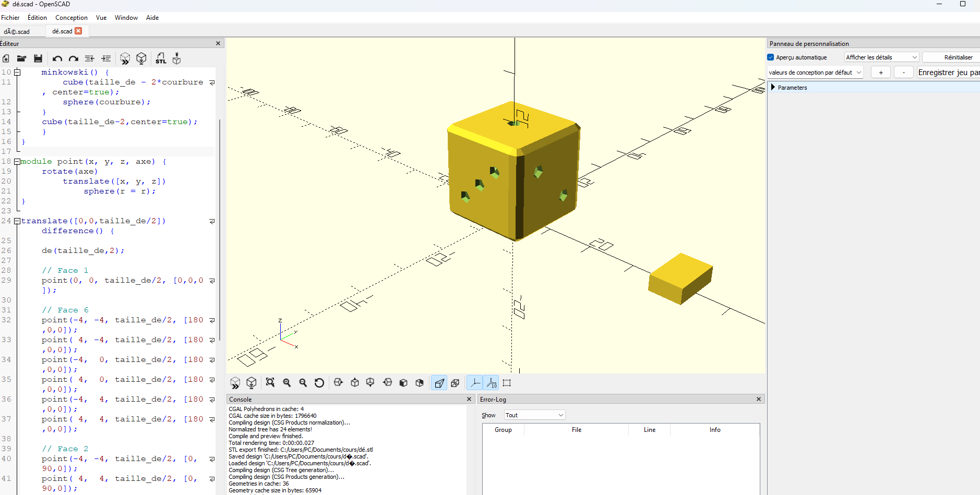This screenshot has height=495, width=980.
Task: Click the Export as STL icon
Action: 161,58
